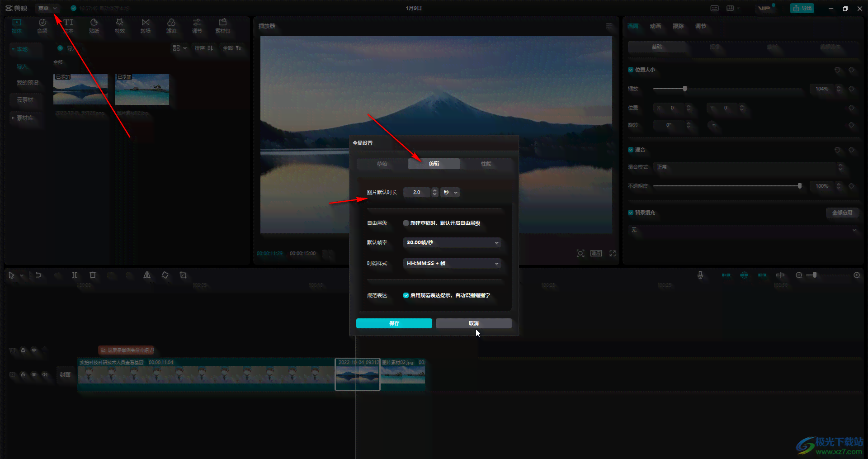Click the undo arrow in timeline toolbar

tap(38, 275)
